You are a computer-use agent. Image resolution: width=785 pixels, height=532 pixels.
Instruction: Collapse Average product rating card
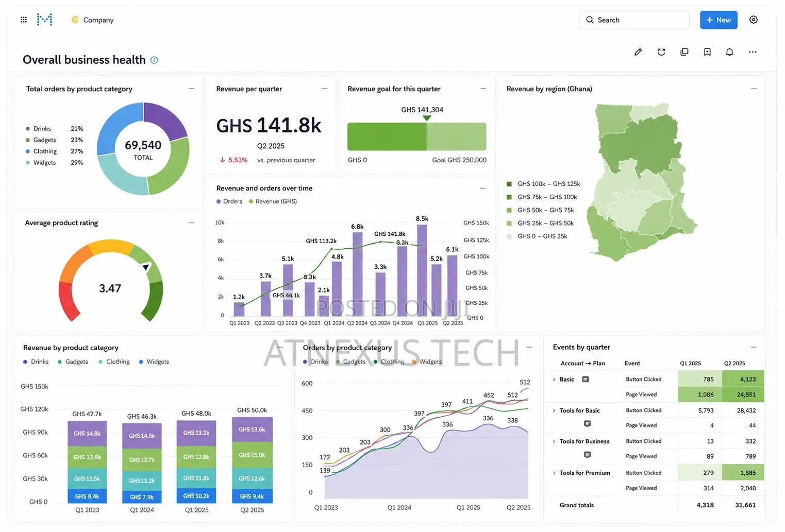pyautogui.click(x=191, y=222)
